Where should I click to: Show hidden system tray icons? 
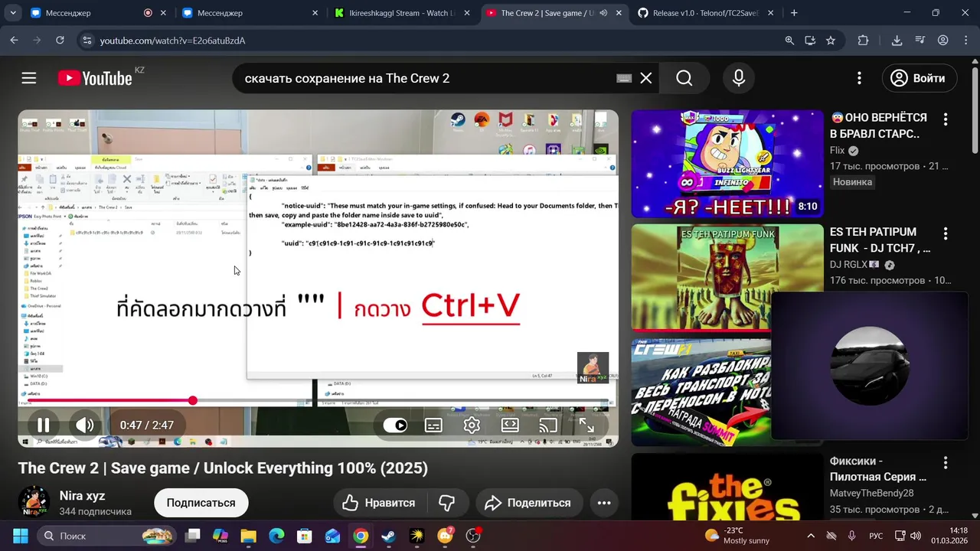coord(811,536)
